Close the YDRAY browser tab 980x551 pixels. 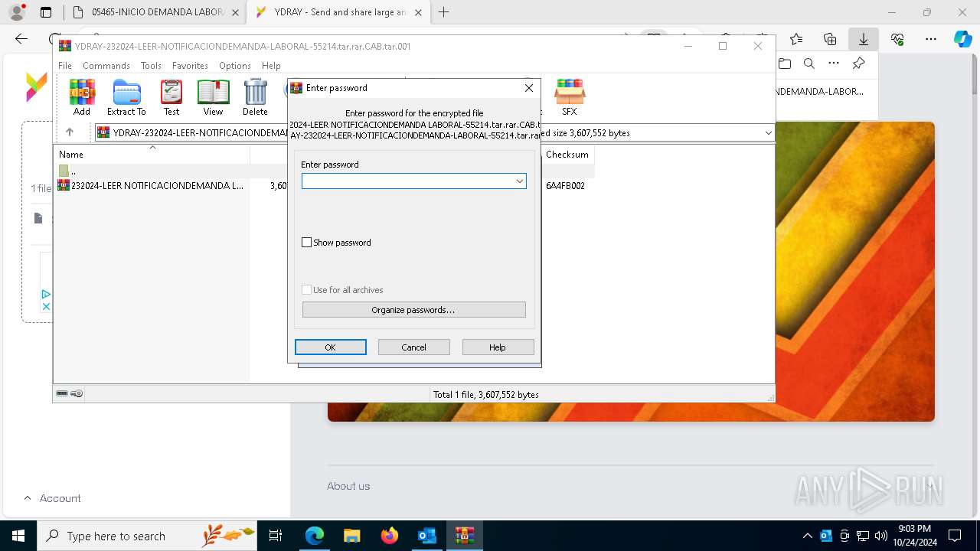point(419,12)
